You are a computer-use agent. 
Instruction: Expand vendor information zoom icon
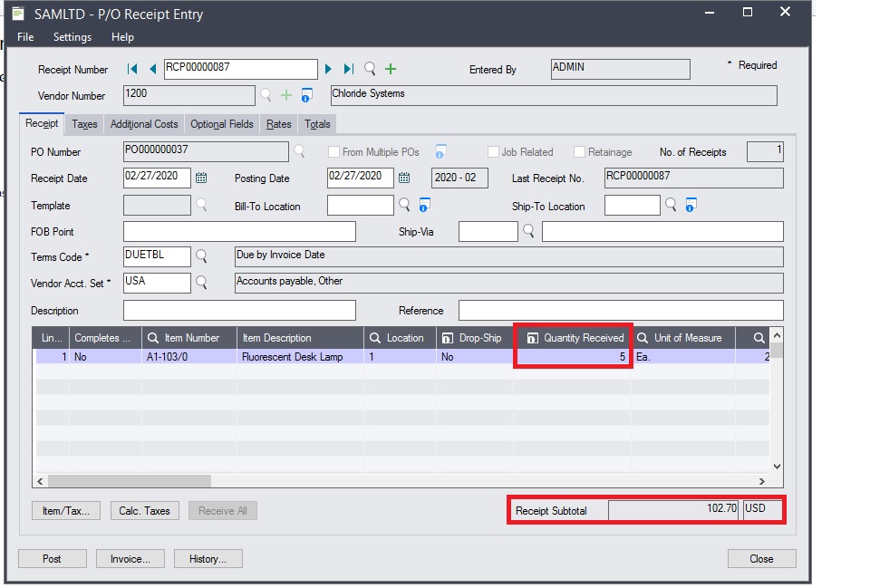(307, 95)
